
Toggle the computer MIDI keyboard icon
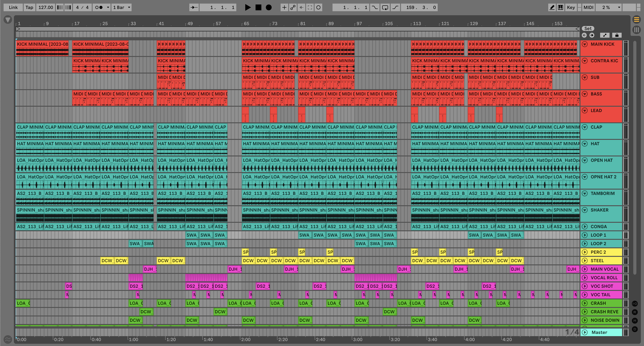tap(561, 7)
